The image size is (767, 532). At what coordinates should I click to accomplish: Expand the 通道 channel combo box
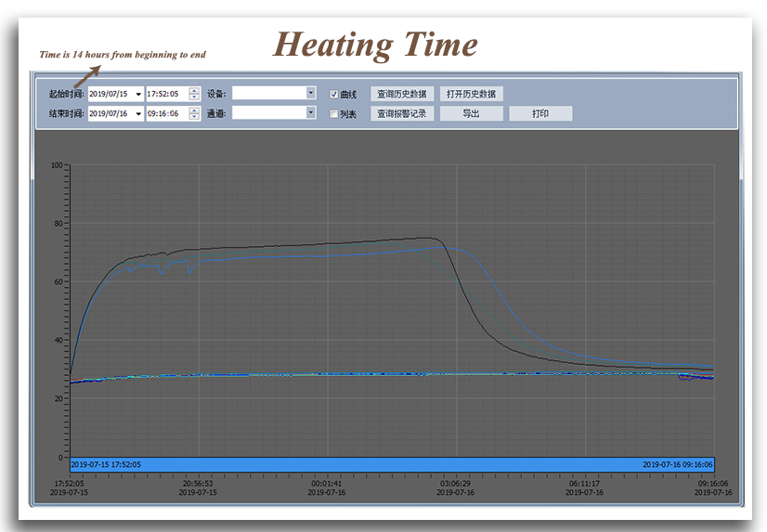click(311, 112)
